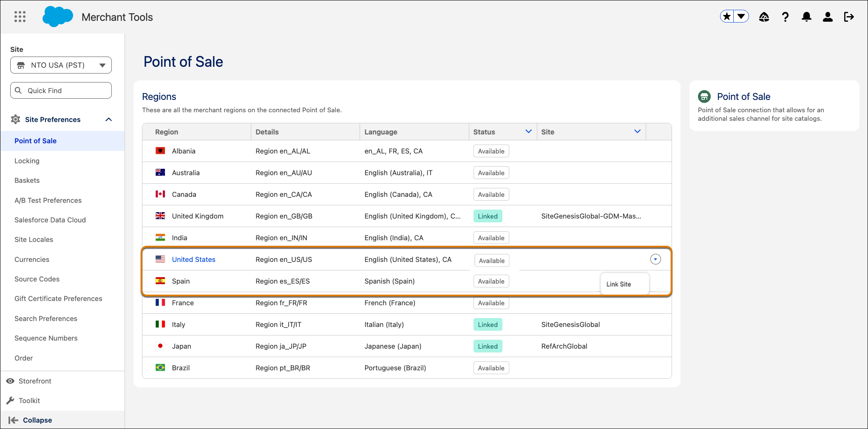Click the Storefront eye icon
The height and width of the screenshot is (429, 868).
[10, 381]
